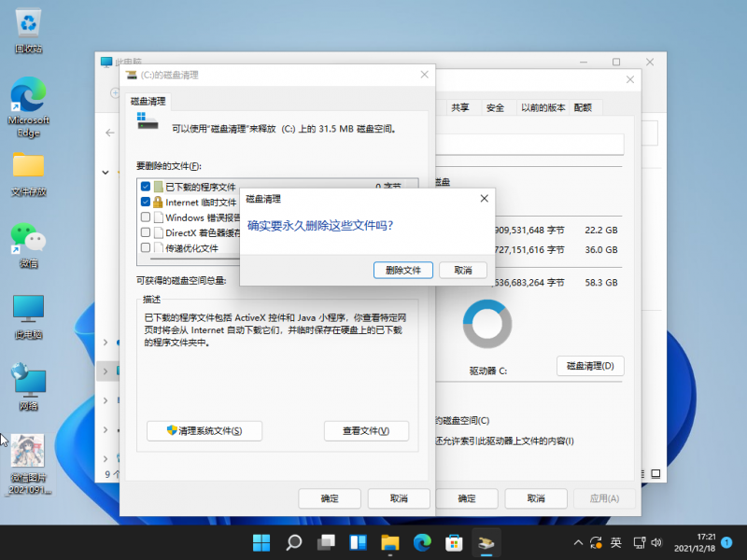This screenshot has width=747, height=560.
Task: Uncheck the 已下载的程序文件 checkbox
Action: (x=146, y=187)
